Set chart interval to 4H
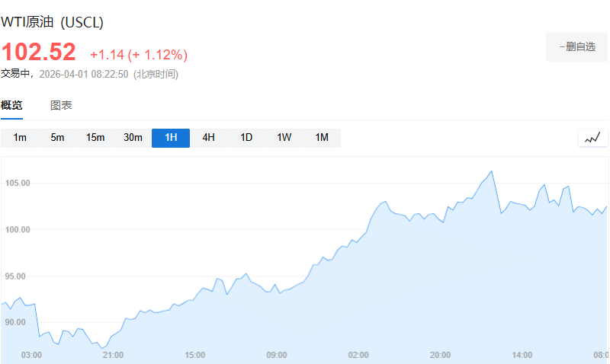610x364 pixels. [x=208, y=138]
